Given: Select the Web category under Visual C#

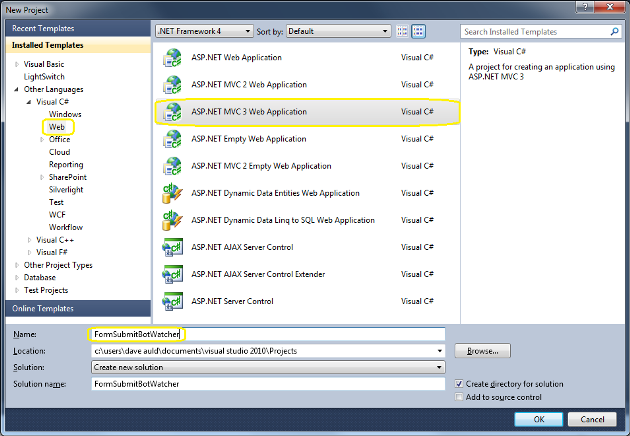Looking at the screenshot, I should click(x=57, y=127).
